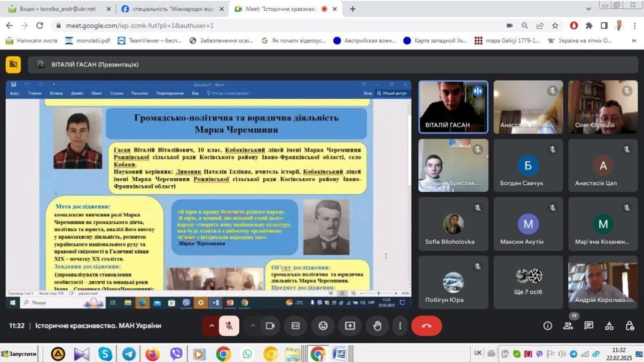Click the "Ще 7 осіб" participants tile
644x362 pixels.
[x=528, y=282]
